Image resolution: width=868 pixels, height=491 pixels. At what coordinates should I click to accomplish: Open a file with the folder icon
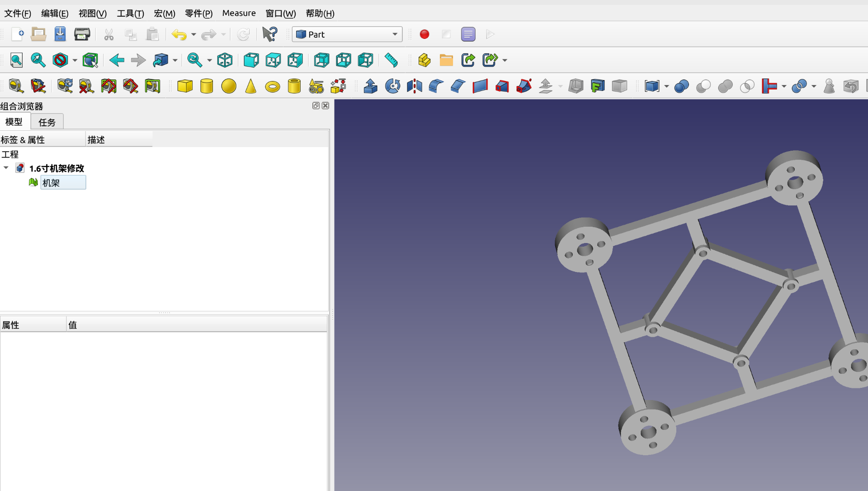[38, 34]
